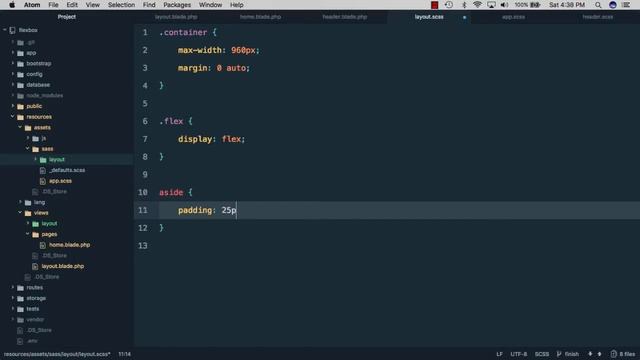The image size is (640, 360).
Task: Click the layout folder icon under sass
Action: click(x=43, y=160)
